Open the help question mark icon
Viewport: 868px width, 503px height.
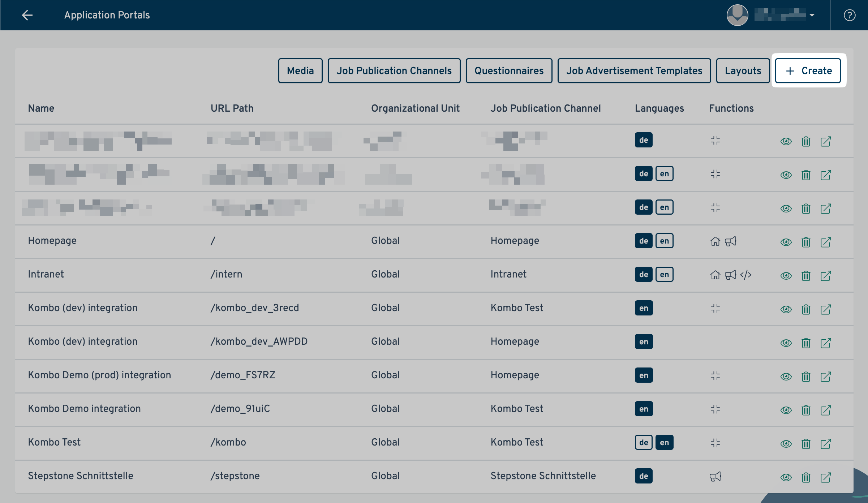click(x=849, y=15)
